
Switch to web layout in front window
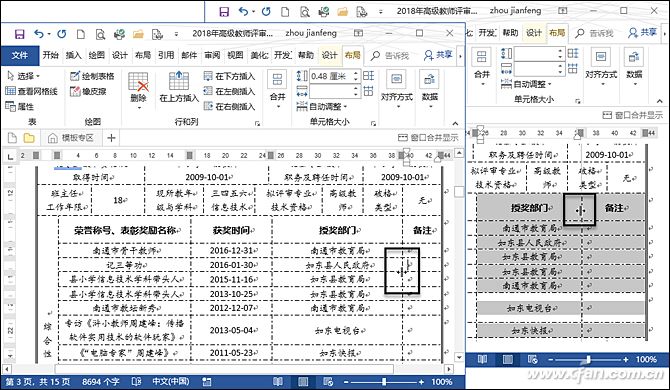click(x=328, y=382)
